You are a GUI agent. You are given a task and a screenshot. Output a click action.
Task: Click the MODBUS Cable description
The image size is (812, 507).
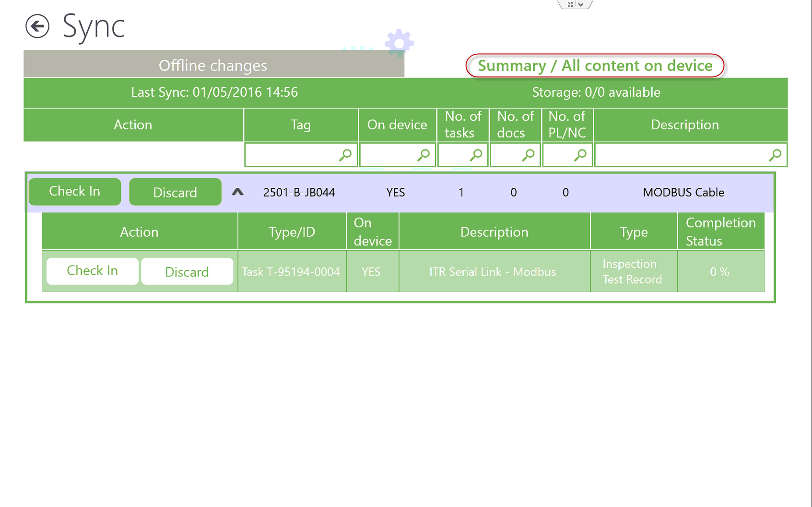(683, 193)
